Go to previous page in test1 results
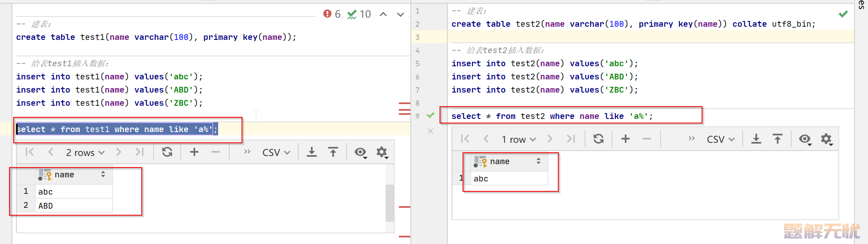This screenshot has height=244, width=868. coord(51,152)
